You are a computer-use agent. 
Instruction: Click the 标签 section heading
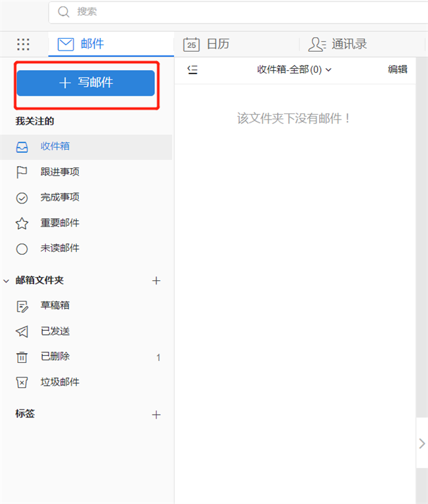click(25, 413)
